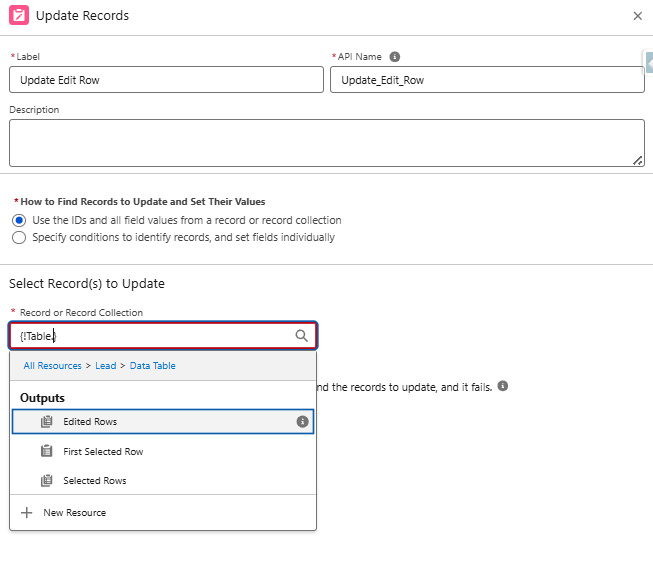
Task: Click the First Selected Row record icon
Action: click(x=46, y=451)
